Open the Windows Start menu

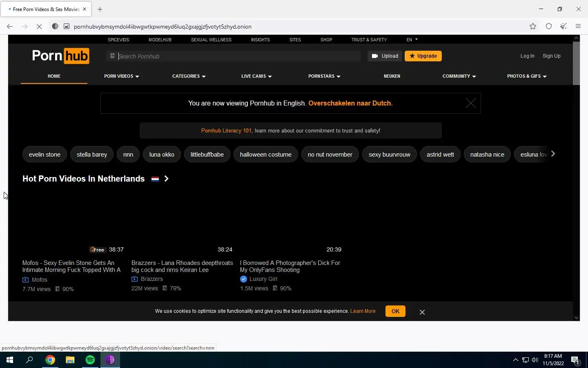pos(10,360)
